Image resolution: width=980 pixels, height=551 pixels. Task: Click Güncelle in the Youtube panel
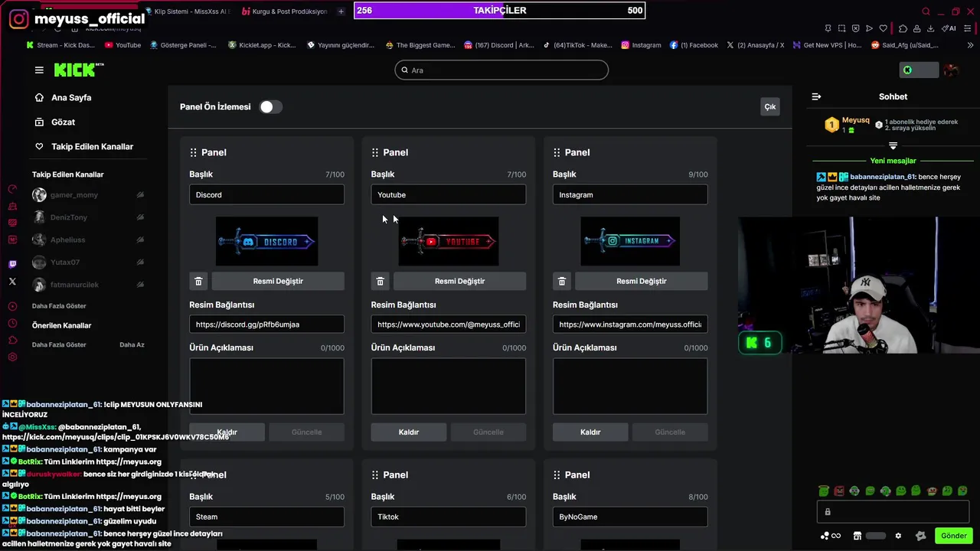488,432
